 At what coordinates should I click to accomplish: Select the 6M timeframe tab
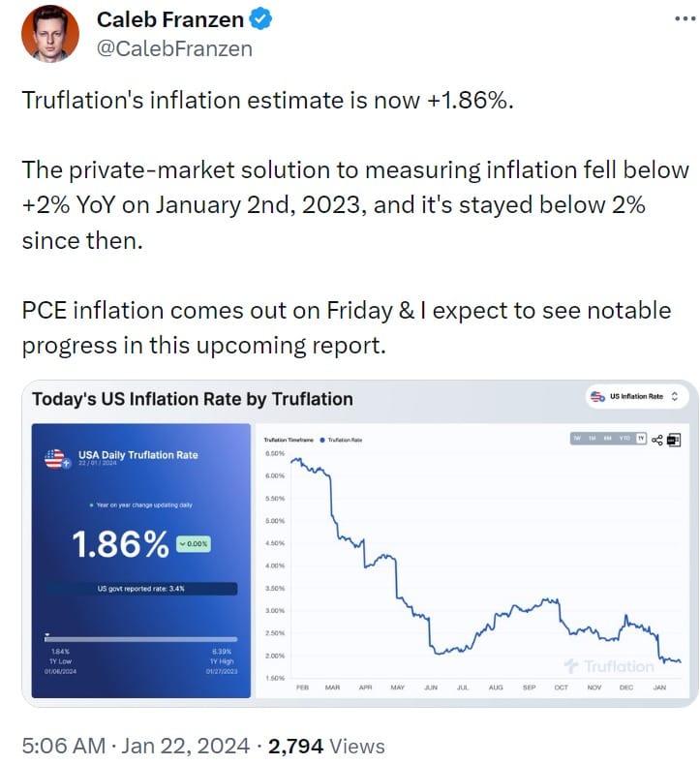tap(608, 439)
